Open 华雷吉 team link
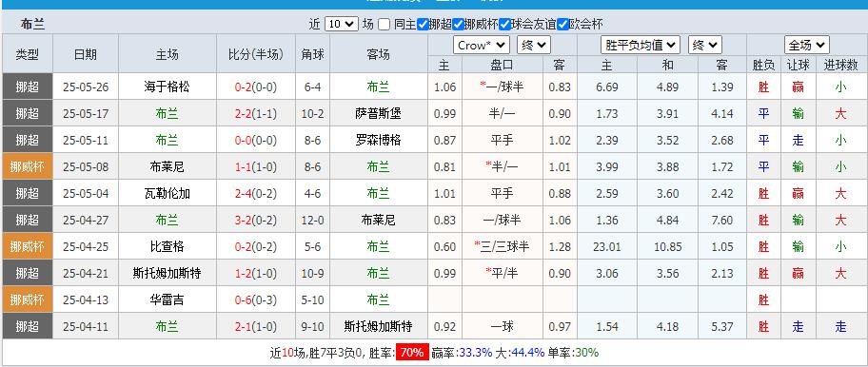 (168, 299)
